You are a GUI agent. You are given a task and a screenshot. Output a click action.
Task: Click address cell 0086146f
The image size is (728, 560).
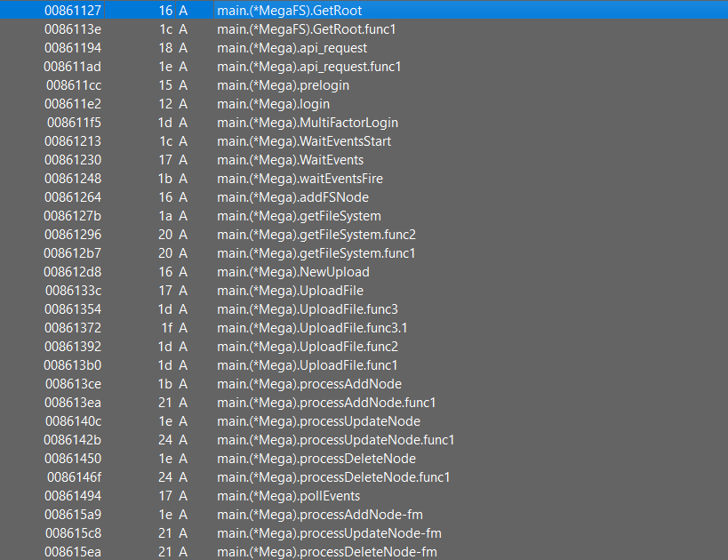pyautogui.click(x=74, y=476)
